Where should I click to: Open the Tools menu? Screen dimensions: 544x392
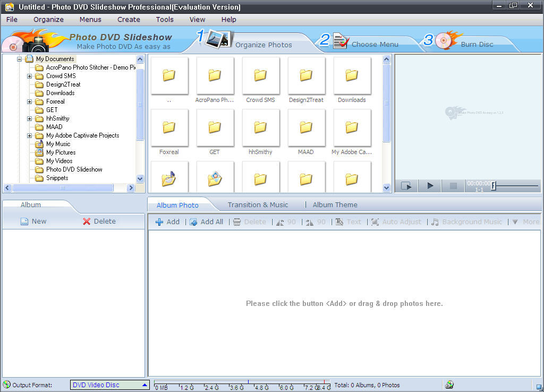tap(165, 20)
